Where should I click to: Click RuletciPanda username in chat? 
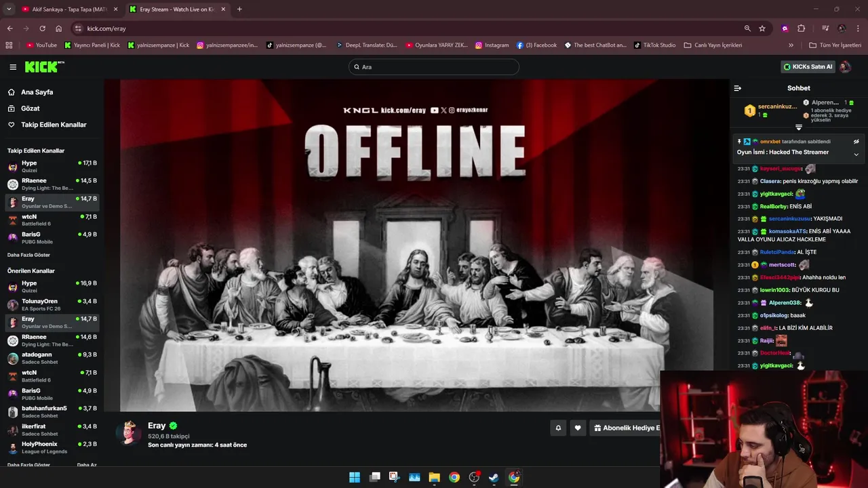pyautogui.click(x=777, y=252)
